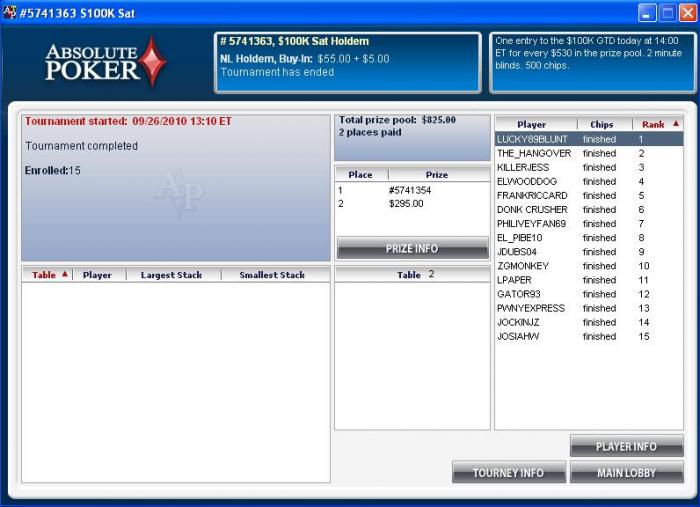Click the Enrolled:15 text
This screenshot has width=700, height=507.
point(53,170)
